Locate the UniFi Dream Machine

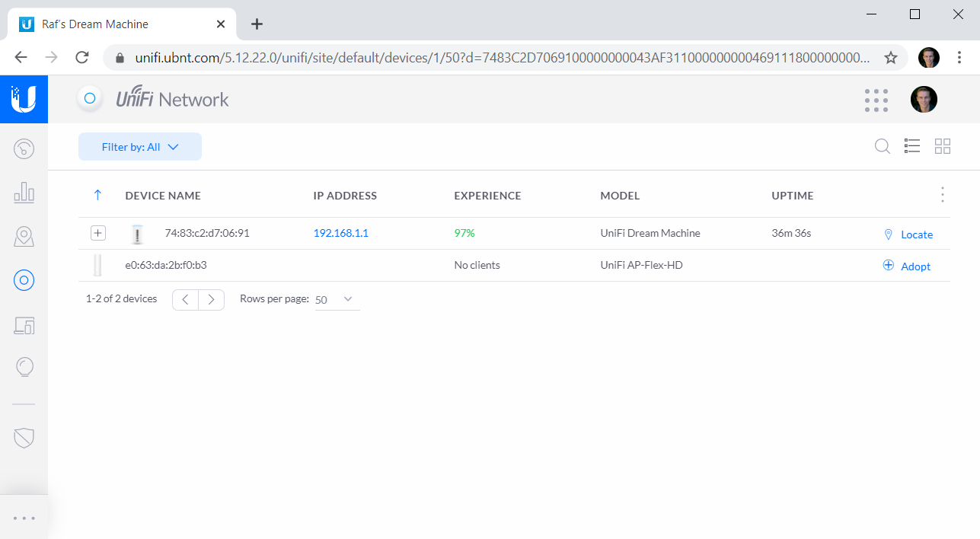coord(908,234)
